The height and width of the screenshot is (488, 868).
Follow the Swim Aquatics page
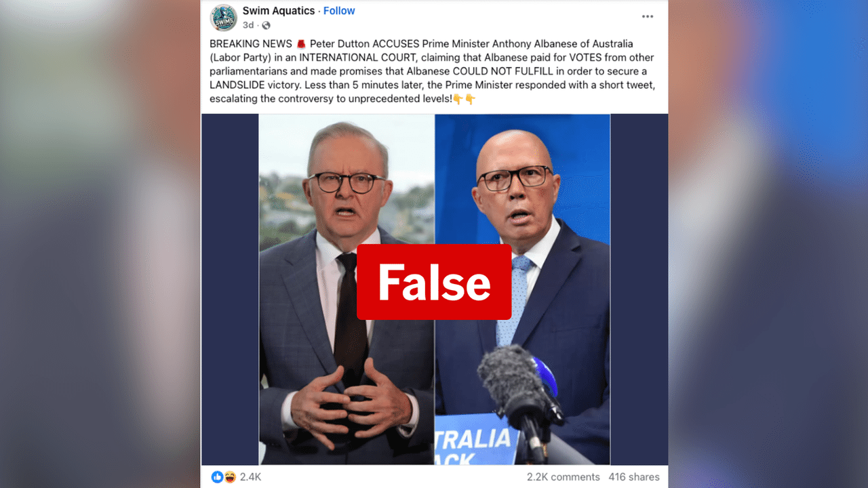339,11
